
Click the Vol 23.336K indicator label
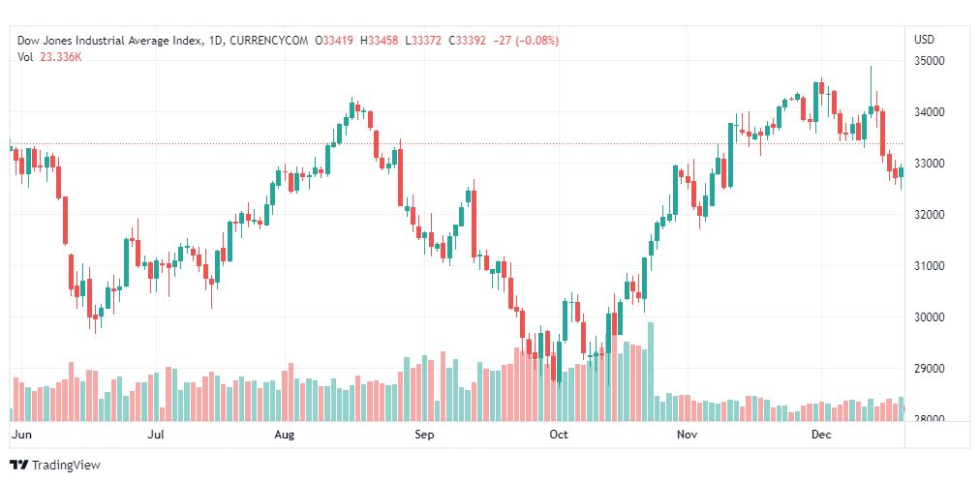pyautogui.click(x=49, y=56)
